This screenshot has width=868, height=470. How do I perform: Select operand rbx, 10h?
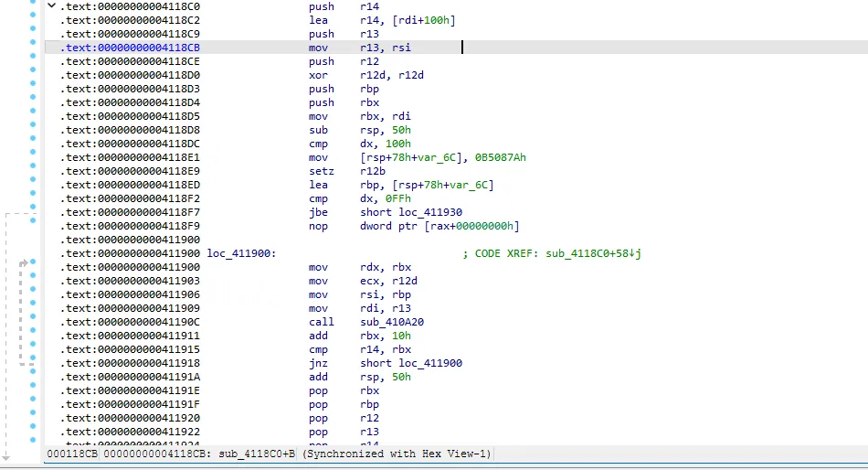click(386, 336)
